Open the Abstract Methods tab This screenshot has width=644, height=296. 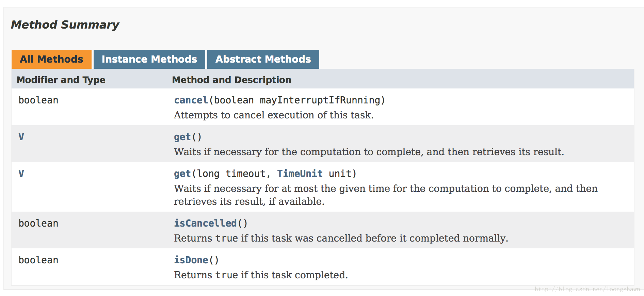tap(263, 59)
